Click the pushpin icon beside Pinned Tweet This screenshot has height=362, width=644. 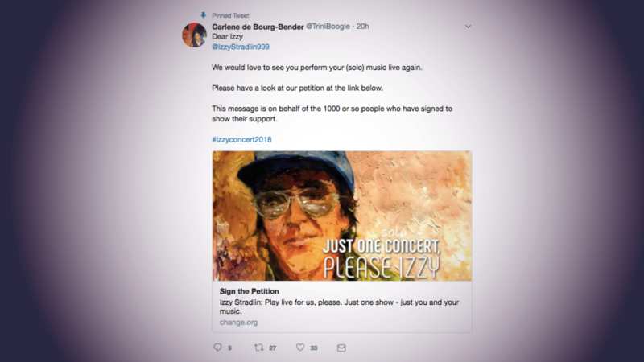point(204,15)
